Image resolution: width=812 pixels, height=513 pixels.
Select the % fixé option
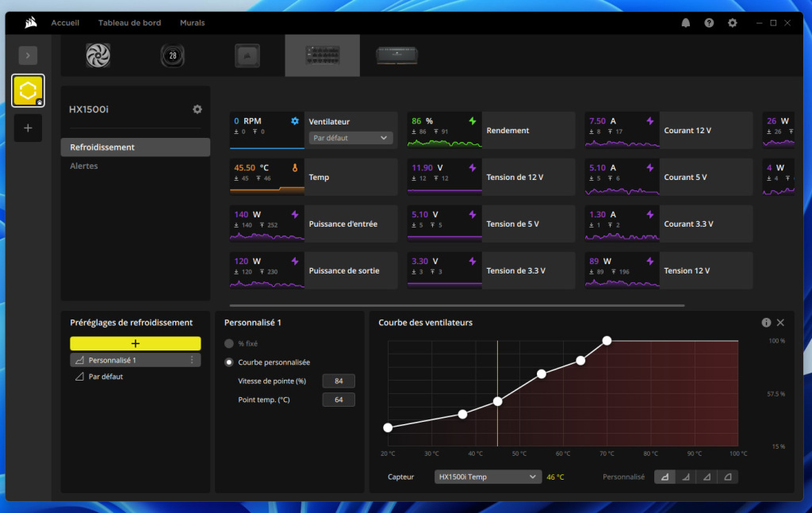[229, 343]
